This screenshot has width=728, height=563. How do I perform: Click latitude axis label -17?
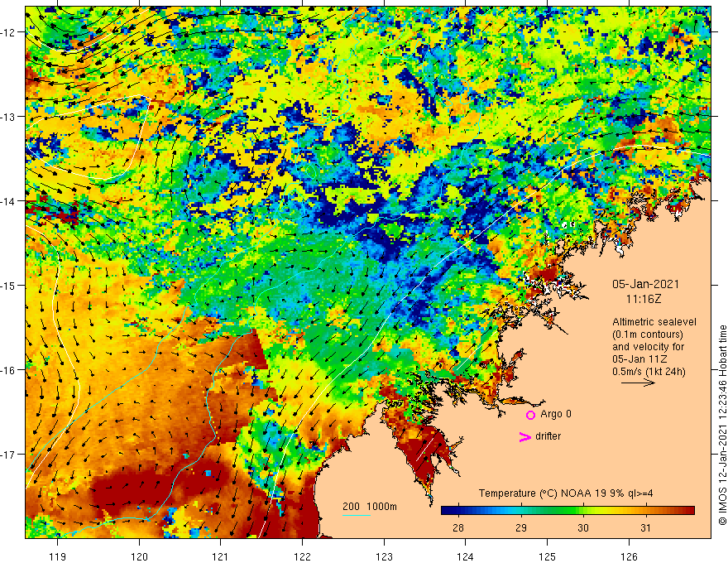(9, 455)
